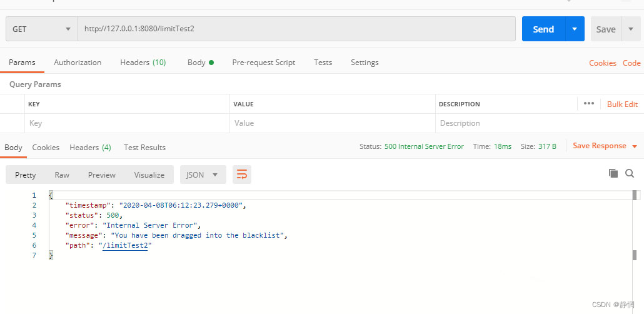Click the request URL field
The width and height of the screenshot is (644, 314).
[x=296, y=29]
